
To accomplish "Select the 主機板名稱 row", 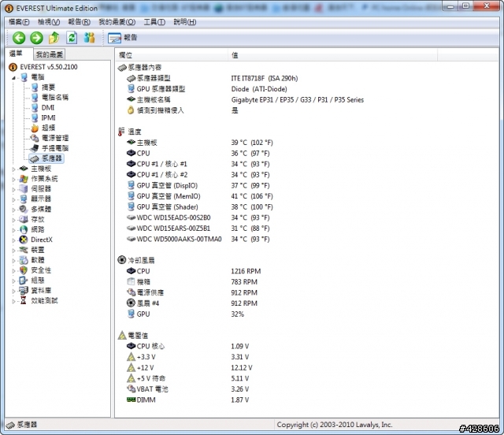I will click(x=245, y=100).
